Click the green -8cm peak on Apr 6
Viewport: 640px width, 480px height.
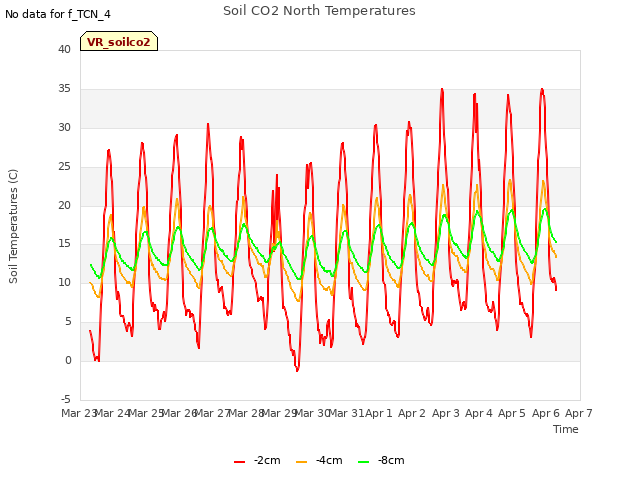(545, 209)
